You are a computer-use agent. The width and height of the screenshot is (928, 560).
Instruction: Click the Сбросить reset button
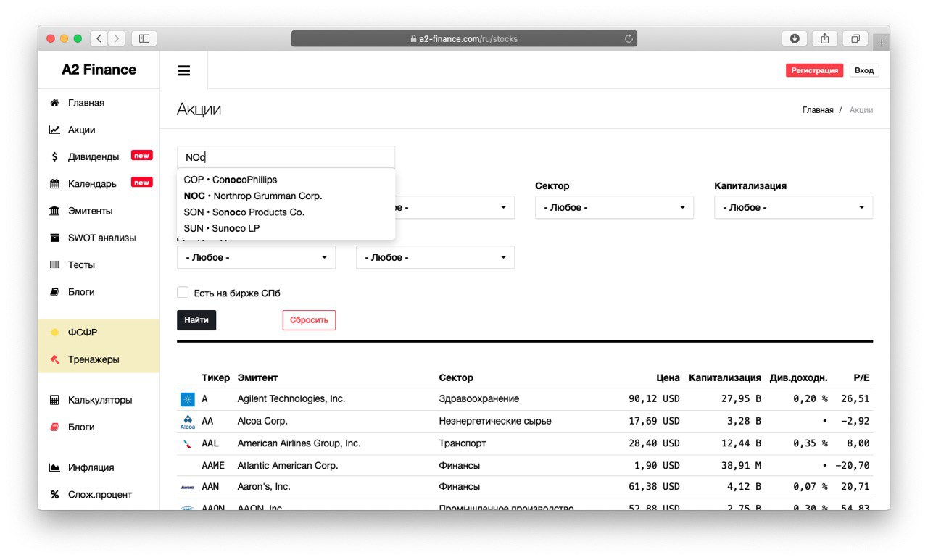[309, 320]
